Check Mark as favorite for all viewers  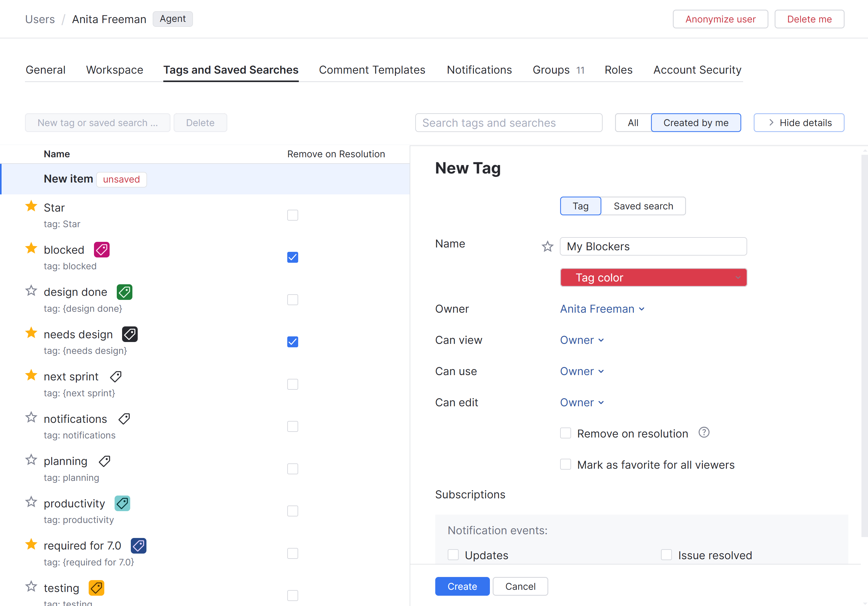565,464
